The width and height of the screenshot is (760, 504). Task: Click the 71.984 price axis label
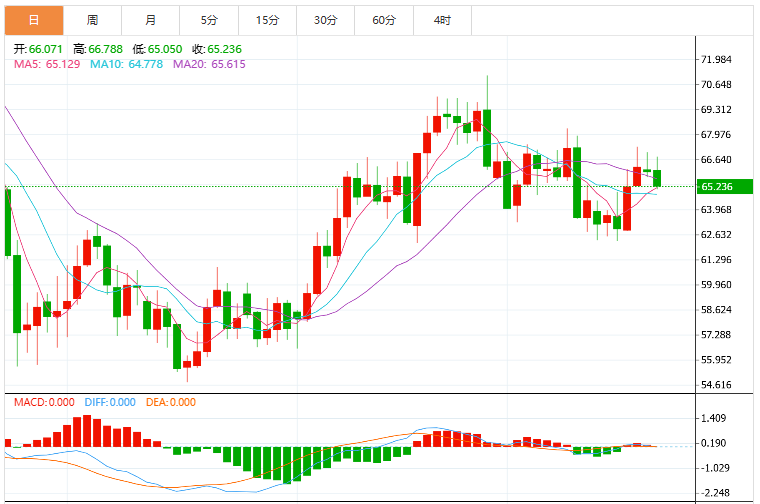pyautogui.click(x=716, y=60)
